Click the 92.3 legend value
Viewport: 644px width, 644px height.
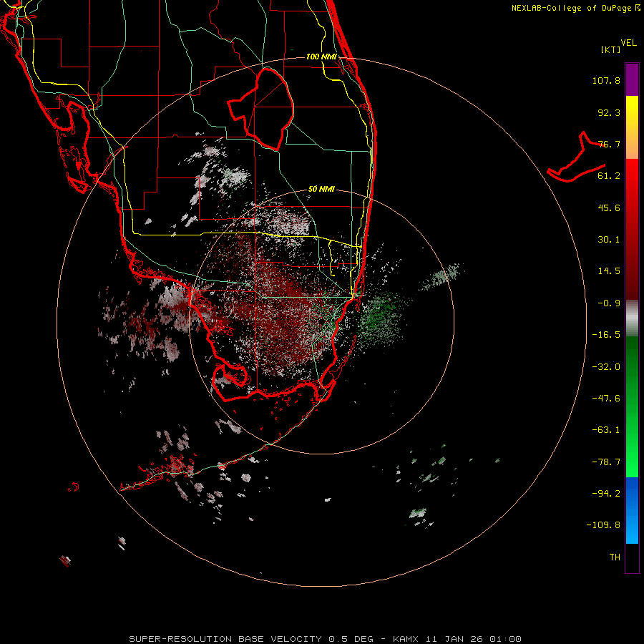(609, 112)
